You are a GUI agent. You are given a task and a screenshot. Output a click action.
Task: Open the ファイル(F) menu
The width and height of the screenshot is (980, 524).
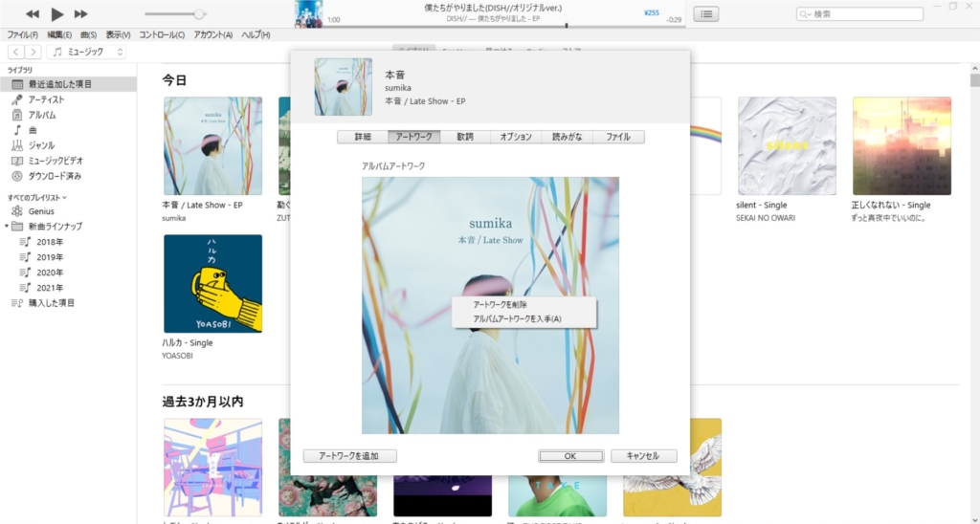tap(22, 35)
